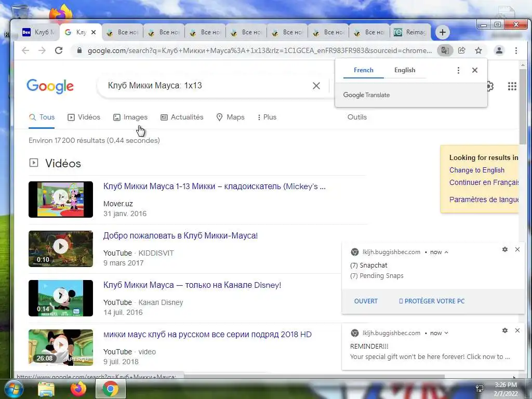Click the Google logo
532x399 pixels.
pos(50,86)
